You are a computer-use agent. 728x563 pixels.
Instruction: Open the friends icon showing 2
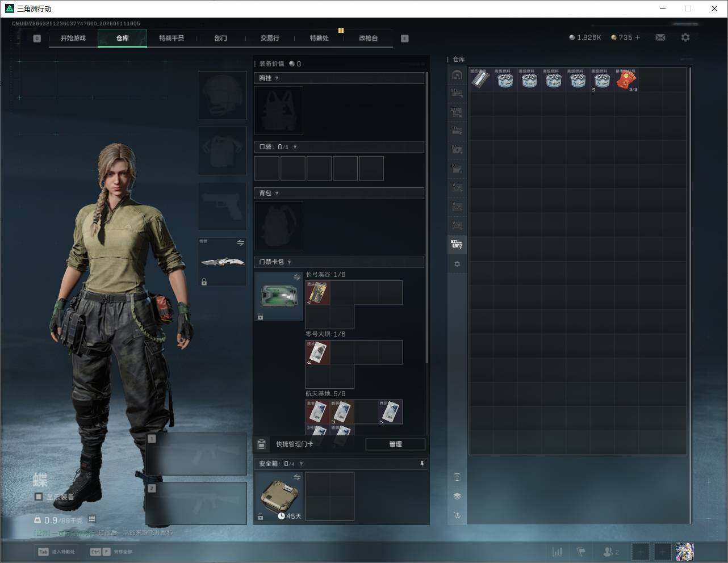pos(611,552)
